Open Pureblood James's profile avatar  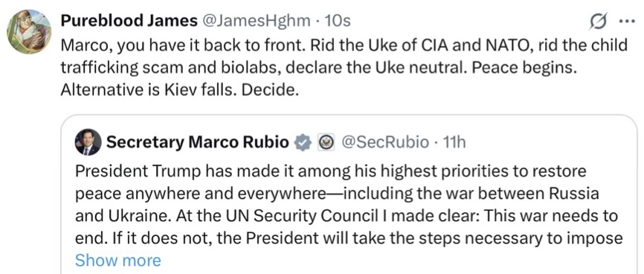pyautogui.click(x=29, y=32)
